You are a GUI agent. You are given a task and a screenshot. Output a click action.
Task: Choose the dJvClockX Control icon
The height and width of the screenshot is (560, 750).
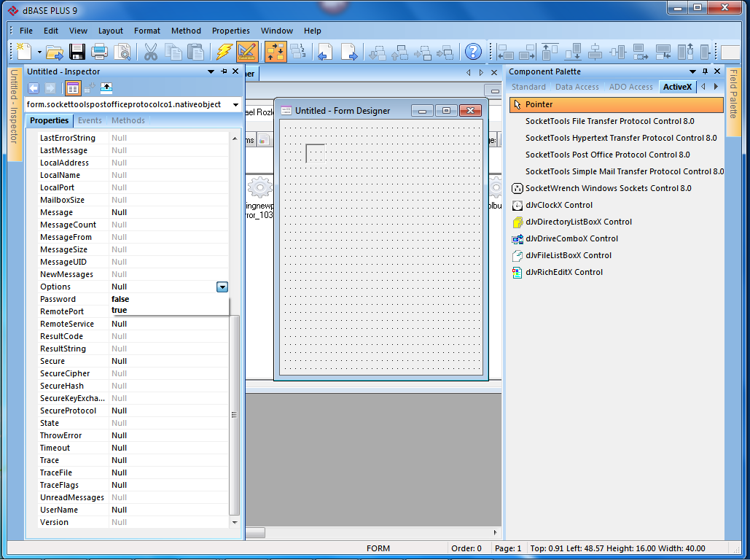(x=517, y=206)
